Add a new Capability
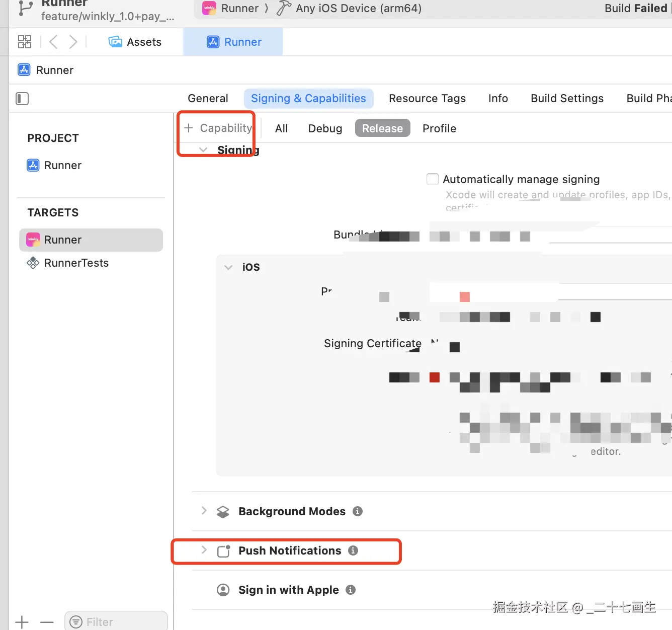Screen dimensions: 672x630 [218, 128]
